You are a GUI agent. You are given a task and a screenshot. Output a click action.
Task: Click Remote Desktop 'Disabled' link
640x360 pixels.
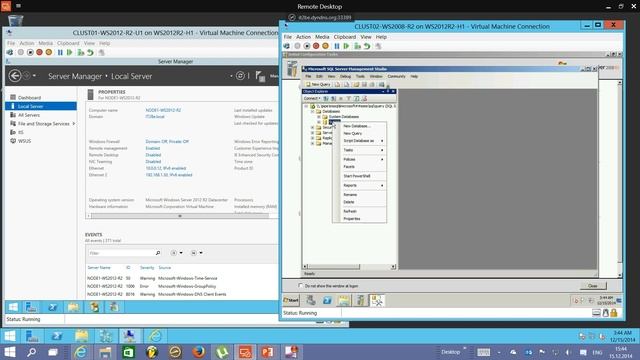pyautogui.click(x=153, y=155)
